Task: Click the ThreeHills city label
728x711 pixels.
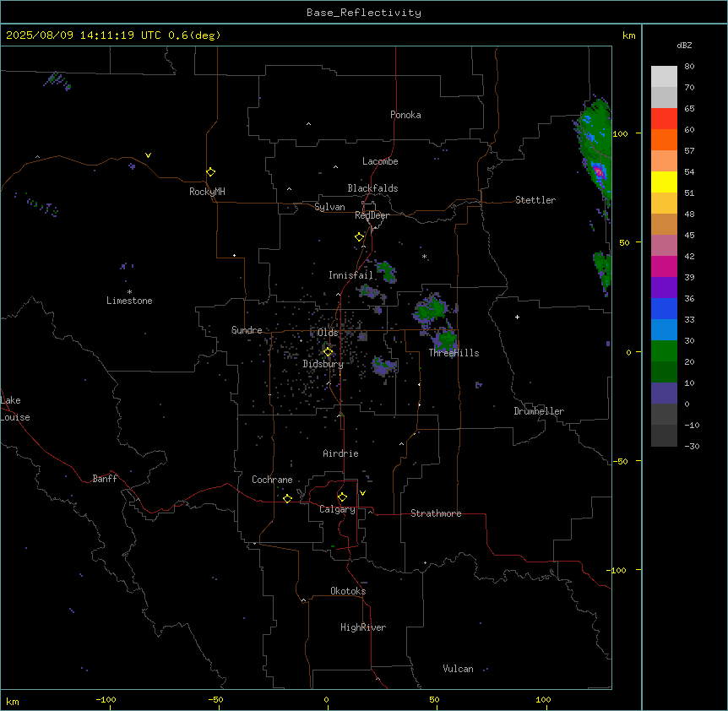Action: point(454,353)
